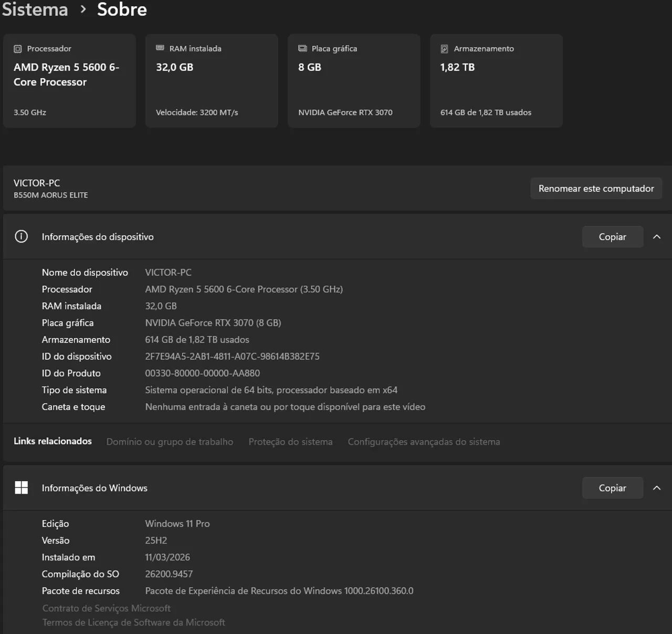Click the drive icon in the Armazenamento card

tap(444, 49)
